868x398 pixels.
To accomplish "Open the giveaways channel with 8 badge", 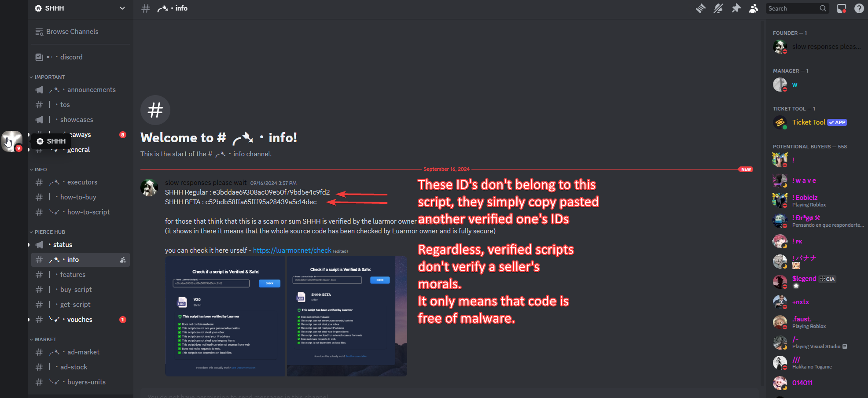I will [x=80, y=135].
